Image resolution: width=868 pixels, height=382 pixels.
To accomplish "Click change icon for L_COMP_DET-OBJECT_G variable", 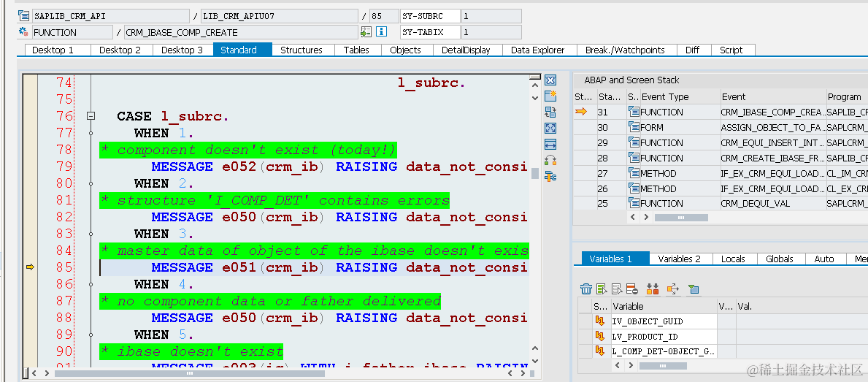I will pos(599,351).
